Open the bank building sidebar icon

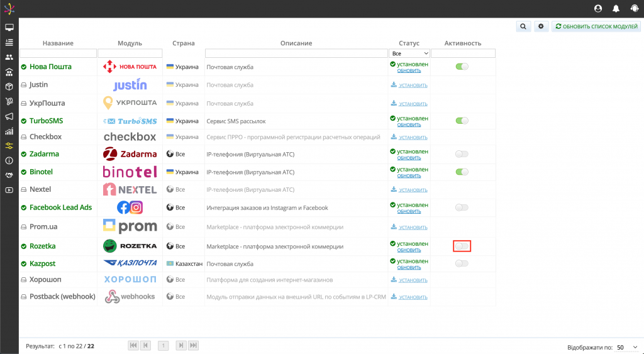tap(9, 72)
